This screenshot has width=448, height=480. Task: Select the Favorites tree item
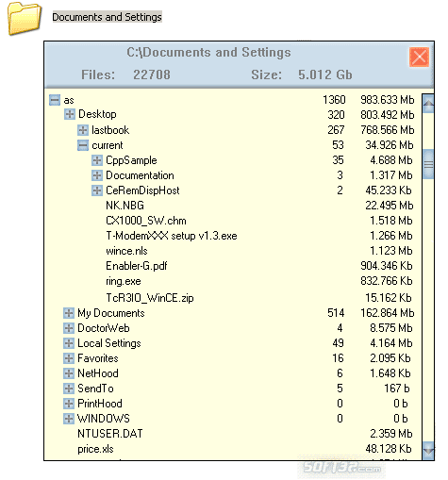point(98,358)
